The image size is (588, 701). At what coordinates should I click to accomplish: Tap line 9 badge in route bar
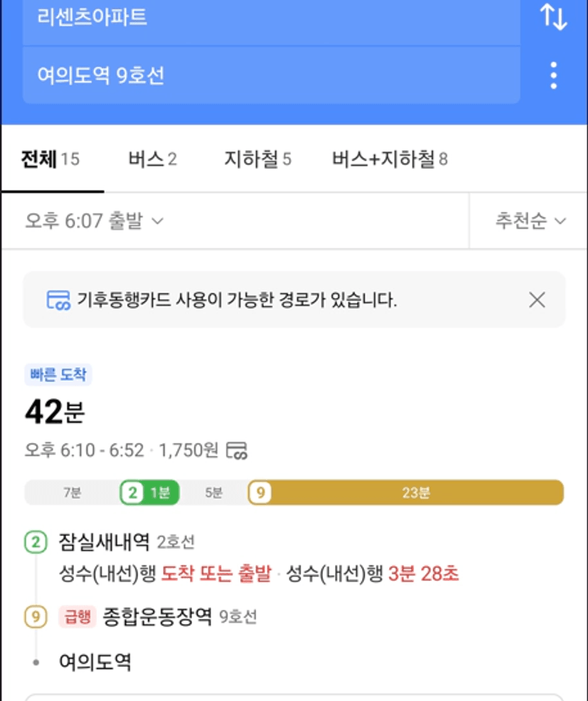tap(260, 493)
